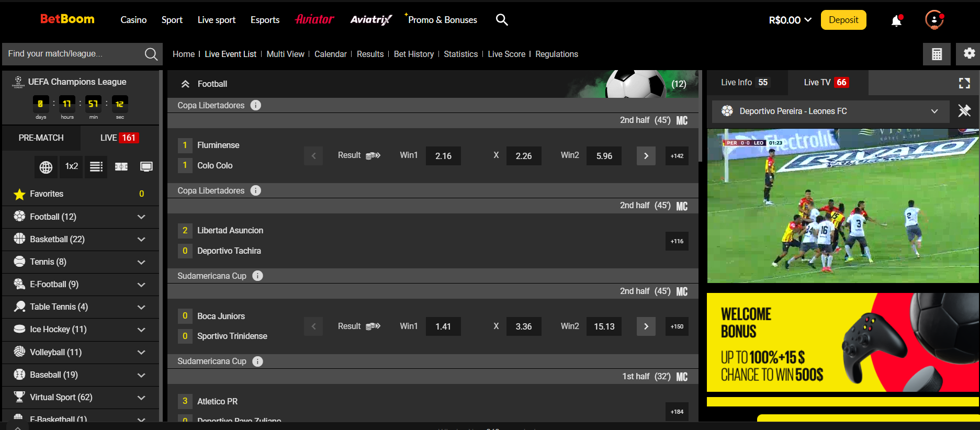Click the match search magnifier icon
Image resolution: width=980 pixels, height=430 pixels.
[151, 54]
